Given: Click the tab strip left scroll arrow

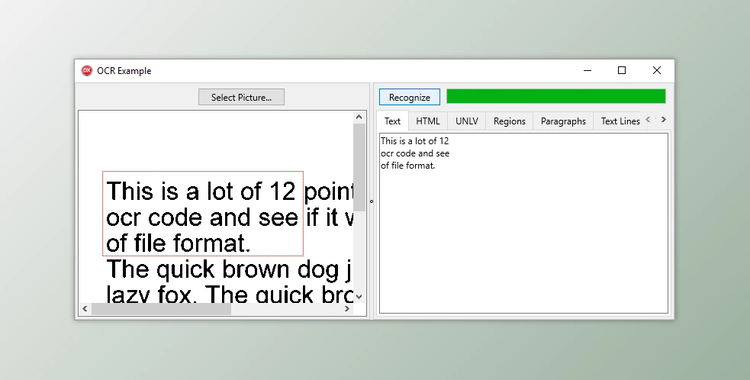Looking at the screenshot, I should pyautogui.click(x=648, y=120).
